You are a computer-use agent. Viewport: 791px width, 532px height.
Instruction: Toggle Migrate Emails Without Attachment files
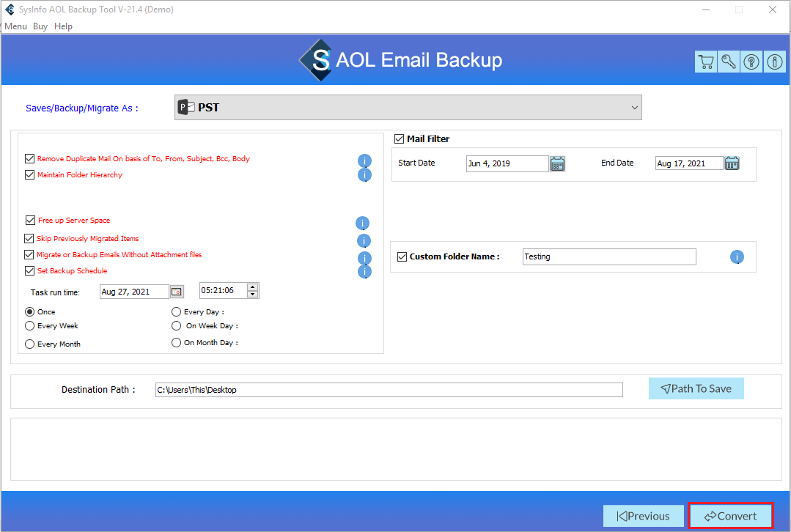pyautogui.click(x=29, y=254)
